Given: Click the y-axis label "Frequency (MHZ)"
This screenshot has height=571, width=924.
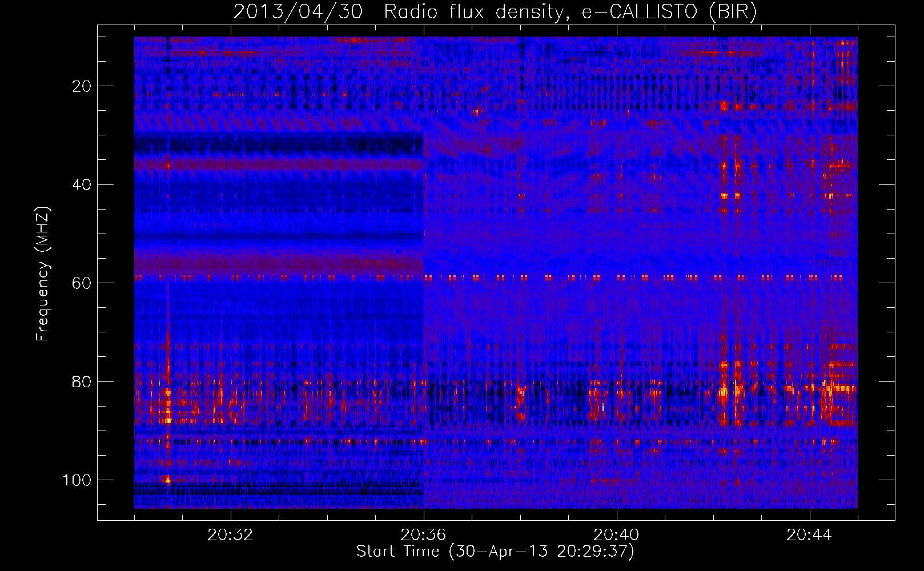Looking at the screenshot, I should point(43,274).
